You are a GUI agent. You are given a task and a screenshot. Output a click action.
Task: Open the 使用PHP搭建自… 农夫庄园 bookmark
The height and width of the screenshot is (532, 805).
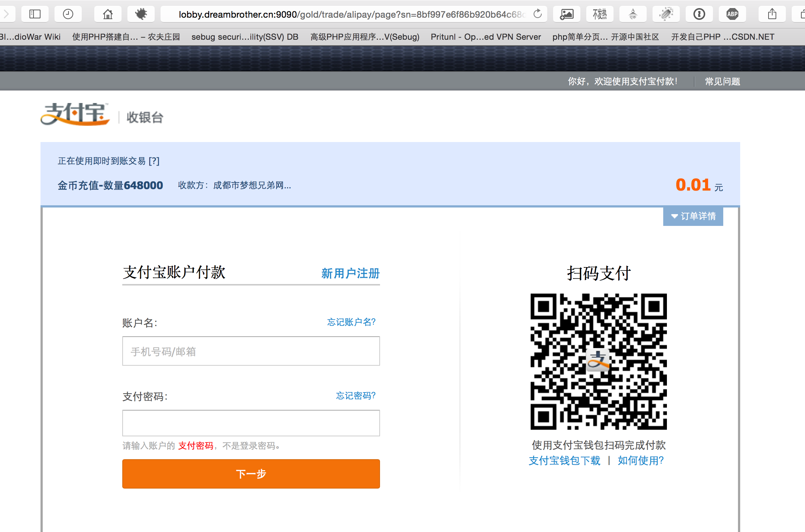(126, 37)
